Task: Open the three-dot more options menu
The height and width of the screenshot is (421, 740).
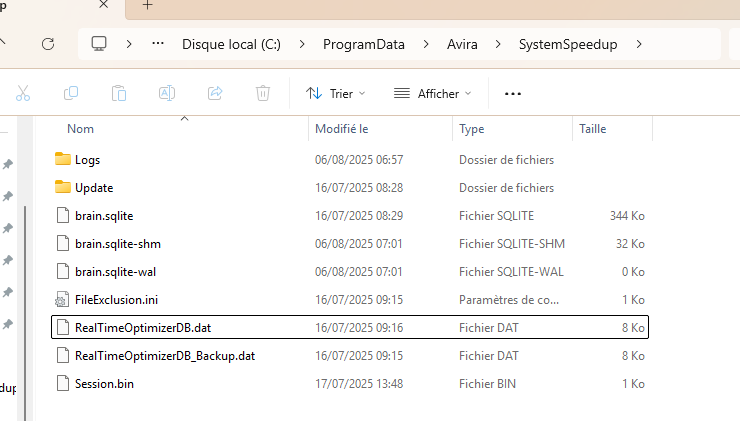Action: 513,93
